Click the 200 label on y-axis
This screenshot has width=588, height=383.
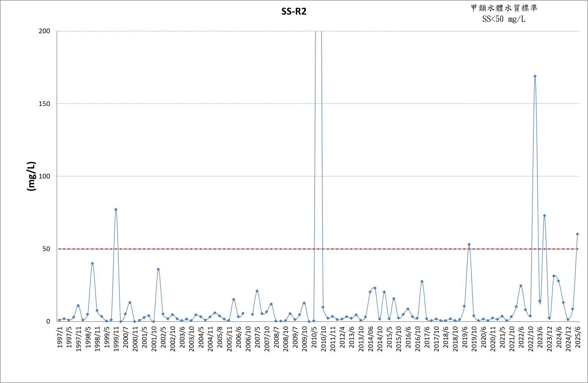point(44,31)
